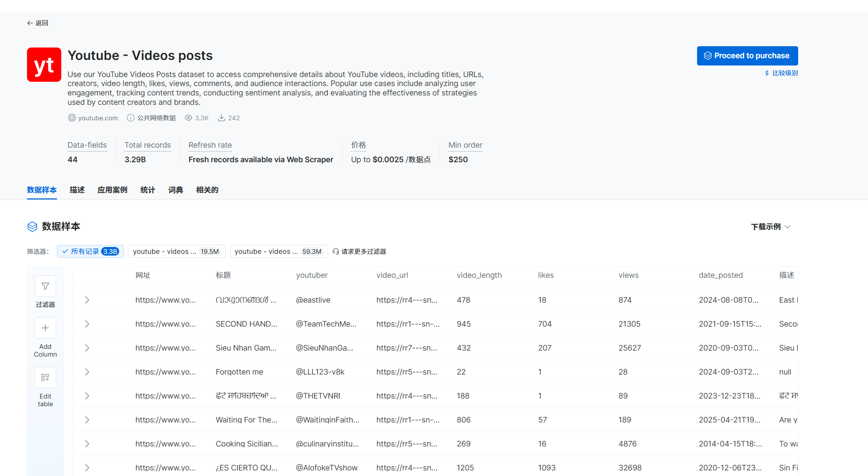Expand the Forgotten me row
This screenshot has height=476, width=868.
[x=87, y=372]
